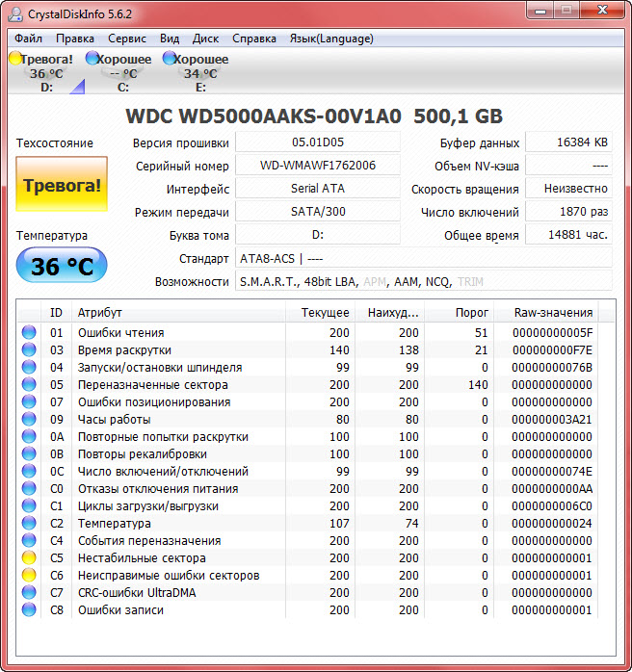Click blue orb beside Температура attribute row
632x672 pixels.
tap(28, 524)
